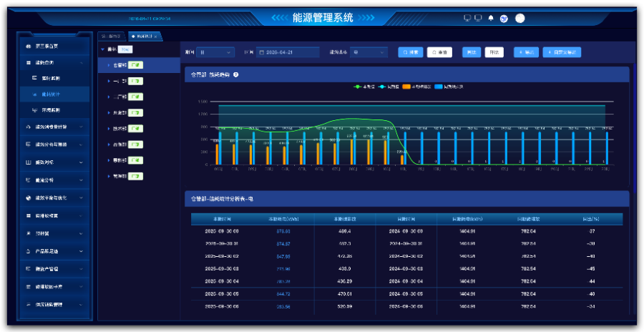Click the 520.09 carbon emission cell
This screenshot has height=332, width=644.
345,306
